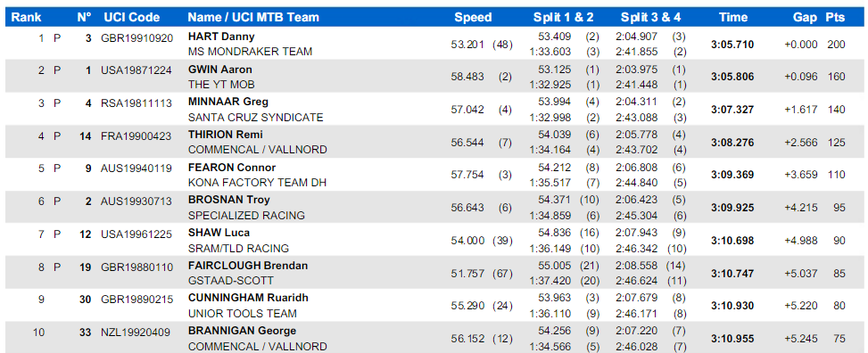Click the Split 3 & 4 header
Image resolution: width=868 pixels, height=353 pixels.
[x=651, y=17]
